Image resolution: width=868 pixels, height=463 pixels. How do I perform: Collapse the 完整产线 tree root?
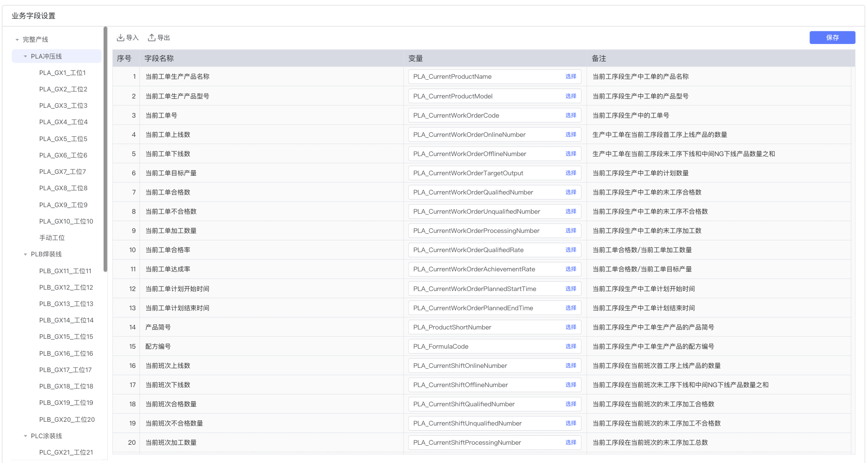pos(17,40)
